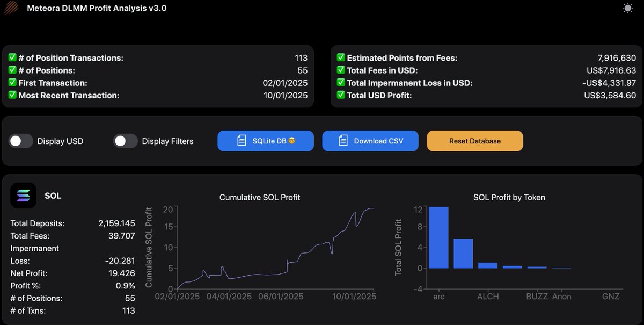Click the 04/01/2025 label on the line chart axis
This screenshot has width=644, height=325.
229,297
